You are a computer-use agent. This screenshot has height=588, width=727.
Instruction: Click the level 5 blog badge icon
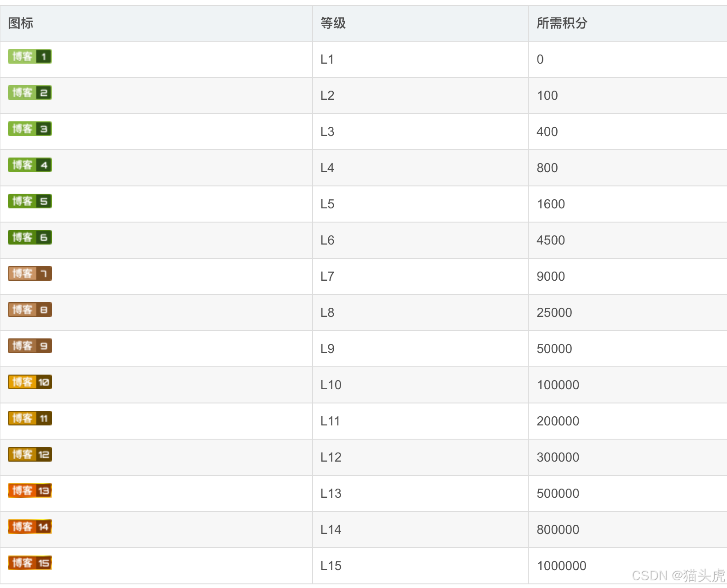tap(30, 201)
